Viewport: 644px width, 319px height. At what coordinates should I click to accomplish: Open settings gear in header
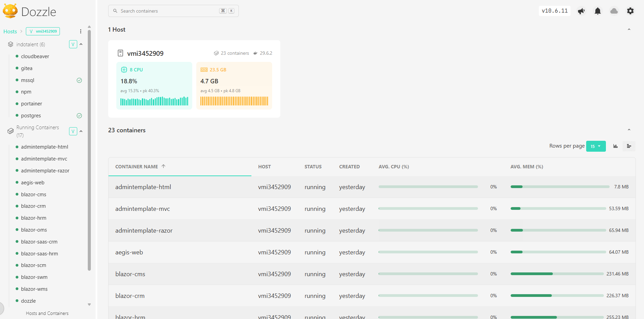point(630,11)
